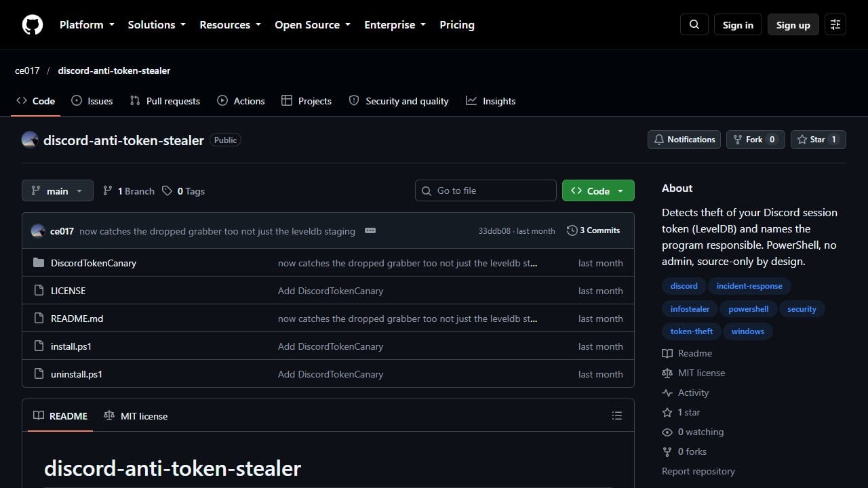
Task: Expand the Platform menu
Action: 87,24
